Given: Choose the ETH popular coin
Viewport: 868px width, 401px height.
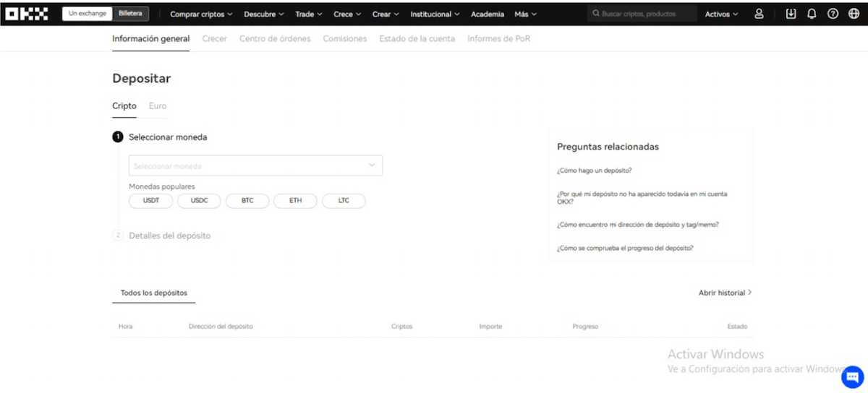Looking at the screenshot, I should 295,201.
